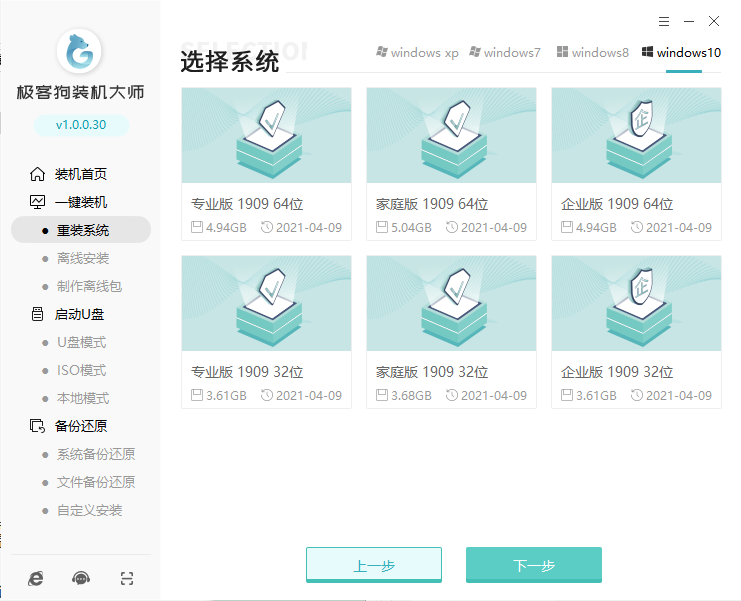Select 专业版 1909 64位 system card
The height and width of the screenshot is (601, 741).
click(x=267, y=164)
